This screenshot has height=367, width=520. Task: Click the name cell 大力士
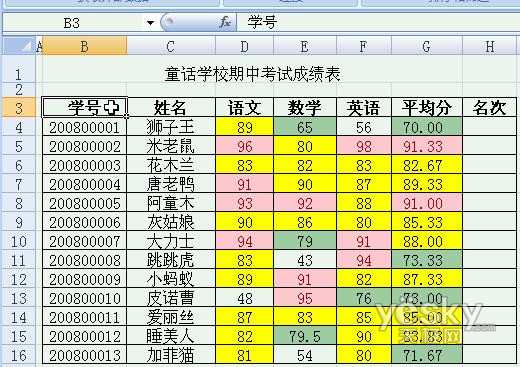point(171,241)
